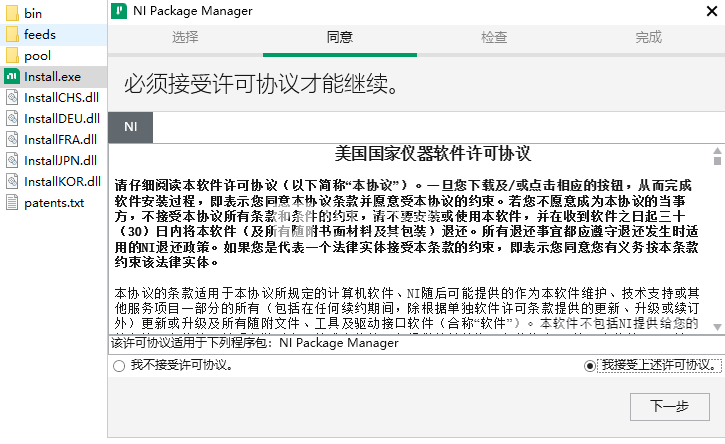Select the 我接受上述许可协议 radio button
Screen dimensions: 725x444
(x=590, y=366)
